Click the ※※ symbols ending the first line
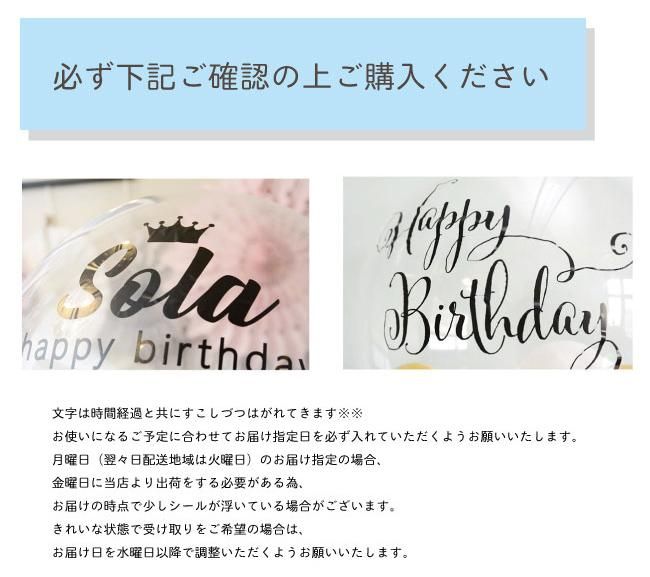The height and width of the screenshot is (577, 650). click(x=350, y=413)
